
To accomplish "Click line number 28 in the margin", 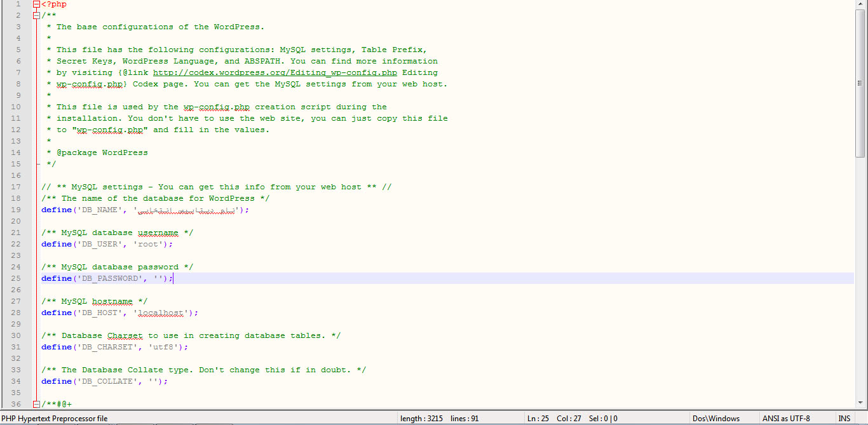I will [16, 313].
